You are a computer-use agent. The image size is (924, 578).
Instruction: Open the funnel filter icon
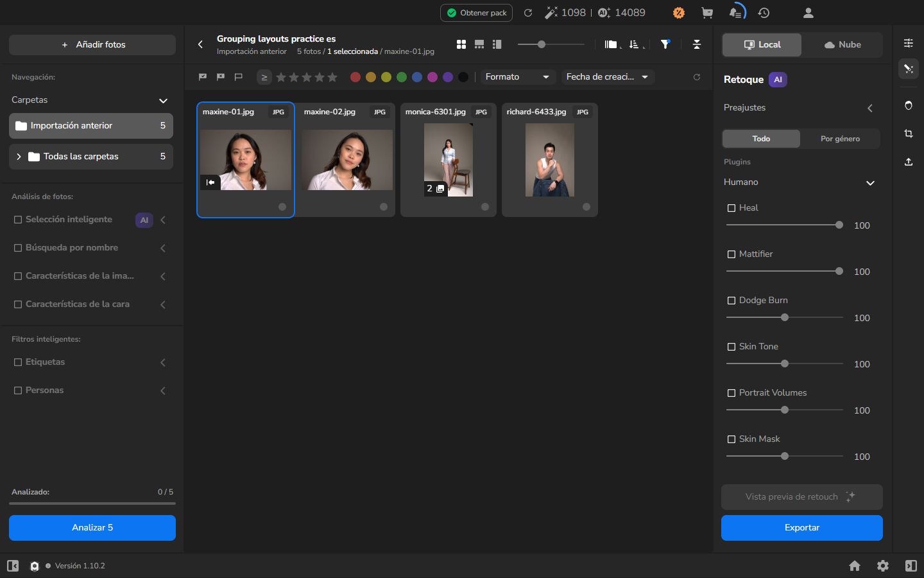pyautogui.click(x=665, y=44)
